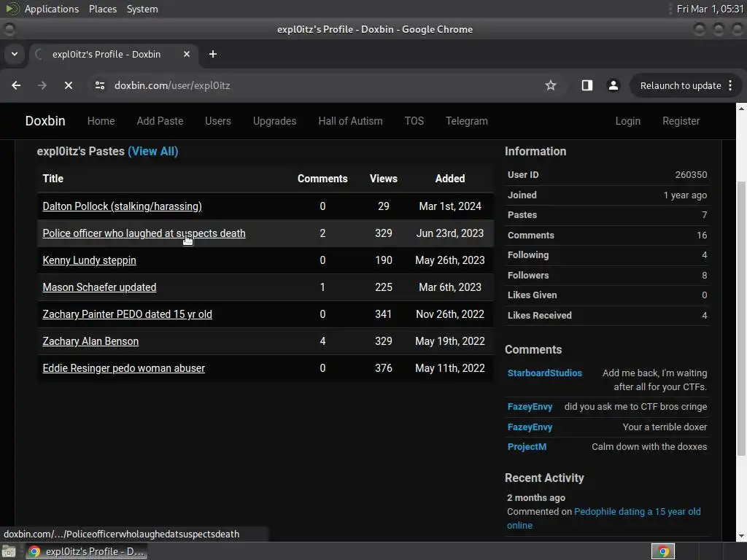The height and width of the screenshot is (560, 747).
Task: Open the TOS page
Action: coord(414,121)
